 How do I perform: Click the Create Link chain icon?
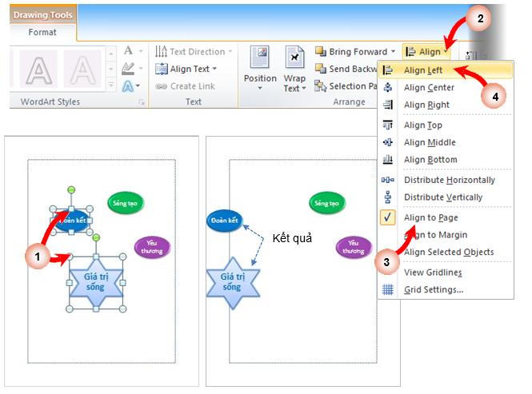[161, 86]
